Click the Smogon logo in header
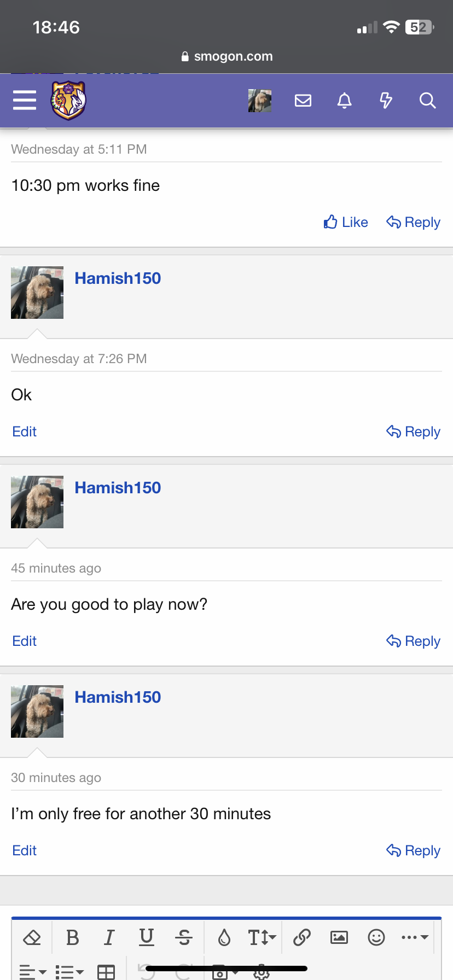The height and width of the screenshot is (980, 453). click(68, 100)
